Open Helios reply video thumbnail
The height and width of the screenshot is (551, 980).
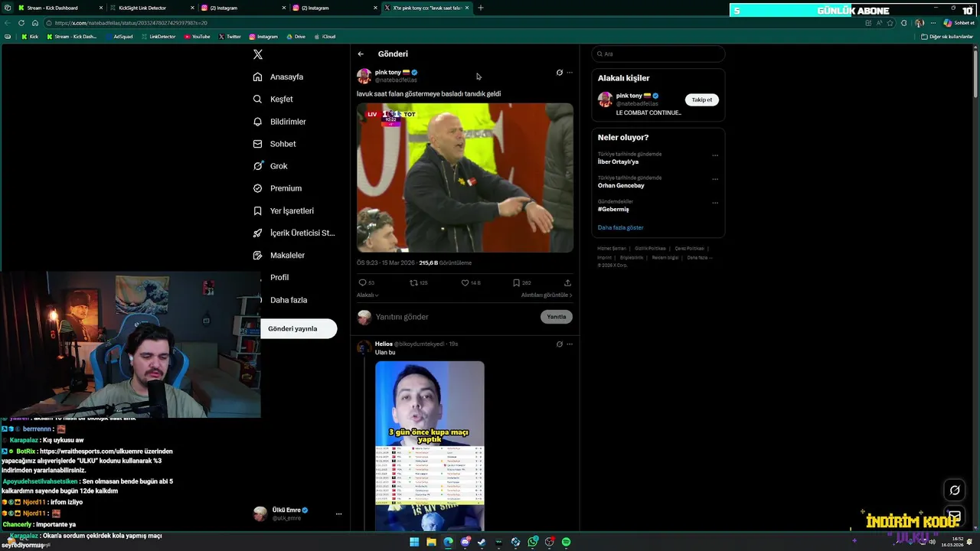click(x=430, y=445)
